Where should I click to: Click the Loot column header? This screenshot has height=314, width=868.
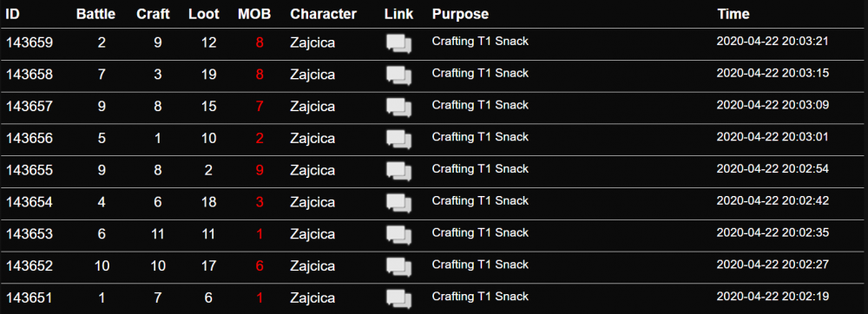(204, 15)
